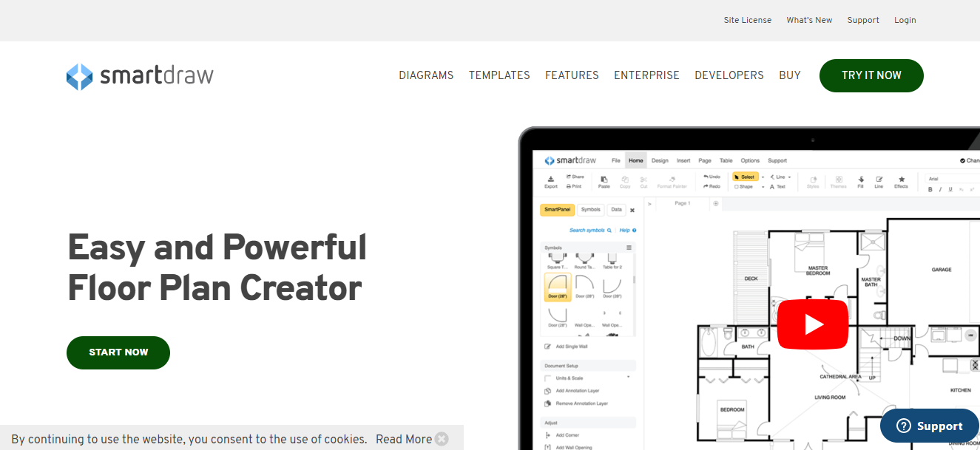Open the BUY page
This screenshot has width=980, height=450.
tap(790, 75)
